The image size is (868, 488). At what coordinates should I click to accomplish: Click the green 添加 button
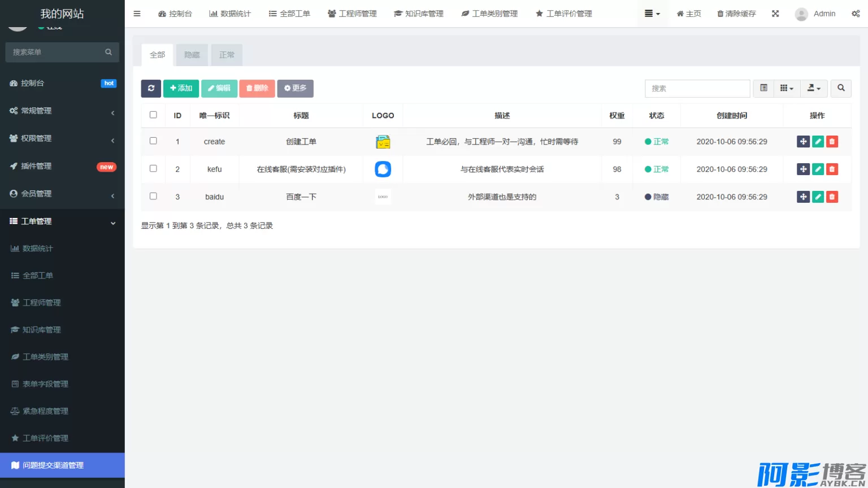[x=181, y=88]
